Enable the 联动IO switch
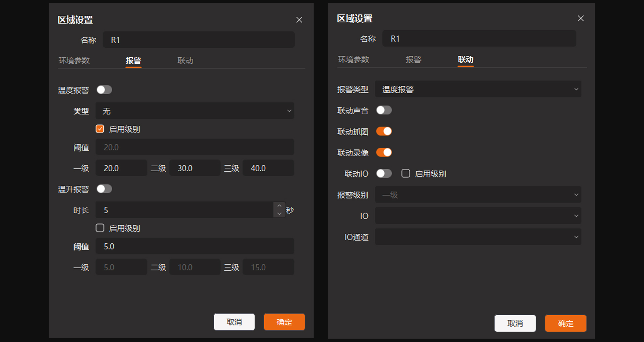The width and height of the screenshot is (644, 342). (x=384, y=174)
